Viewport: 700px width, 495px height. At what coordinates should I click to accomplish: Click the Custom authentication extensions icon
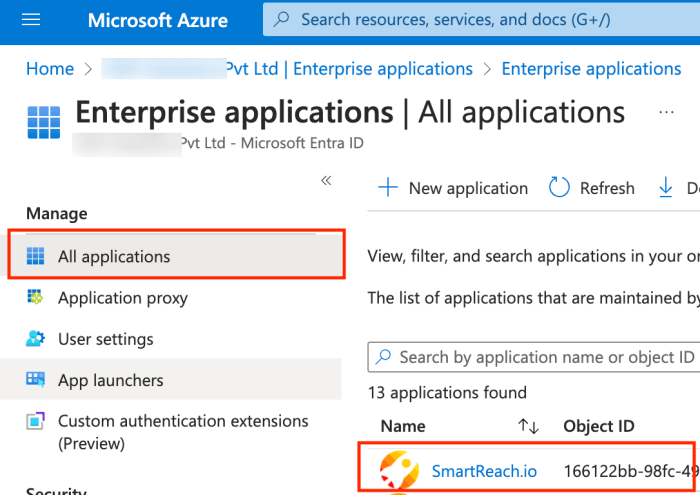pyautogui.click(x=35, y=421)
